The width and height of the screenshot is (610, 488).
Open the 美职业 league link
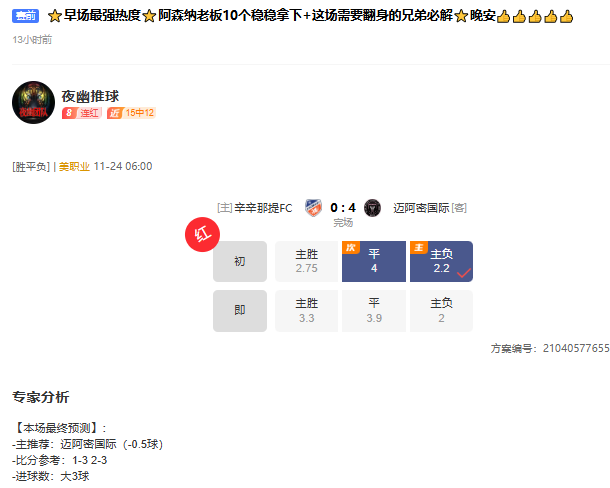74,167
